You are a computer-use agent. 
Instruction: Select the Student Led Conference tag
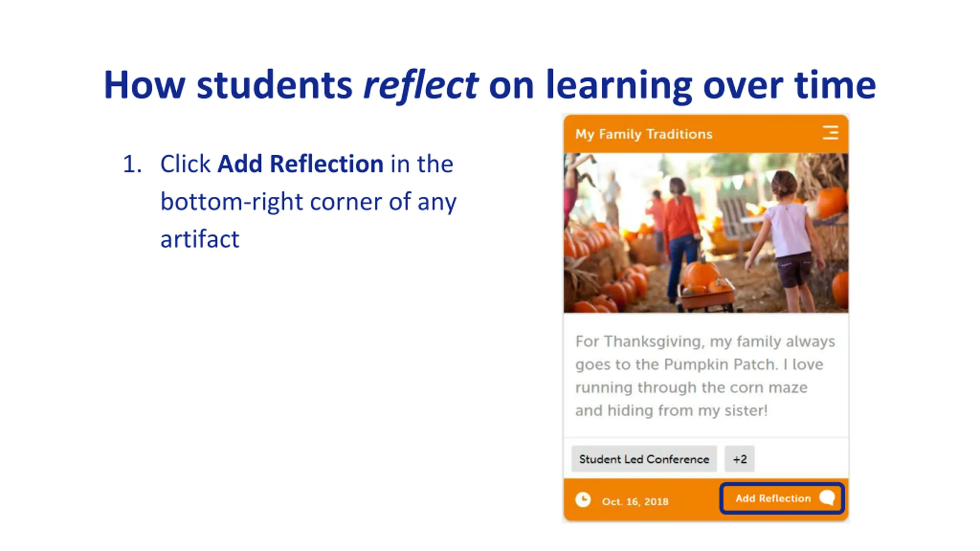tap(644, 459)
